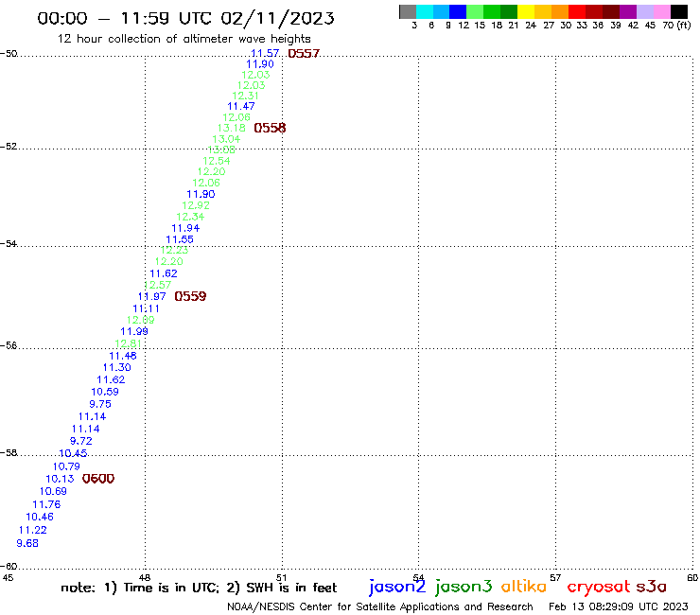The width and height of the screenshot is (700, 615).
Task: Click the wave height value 10.79
Action: point(66,466)
